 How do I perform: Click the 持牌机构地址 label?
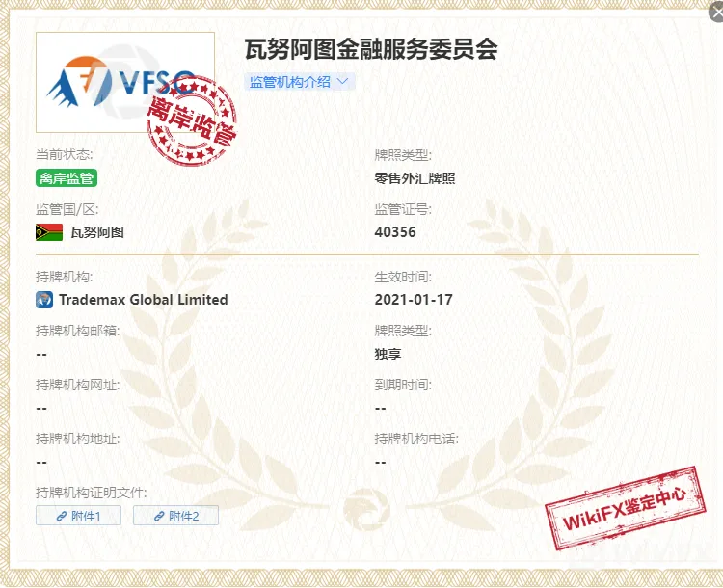(x=77, y=439)
